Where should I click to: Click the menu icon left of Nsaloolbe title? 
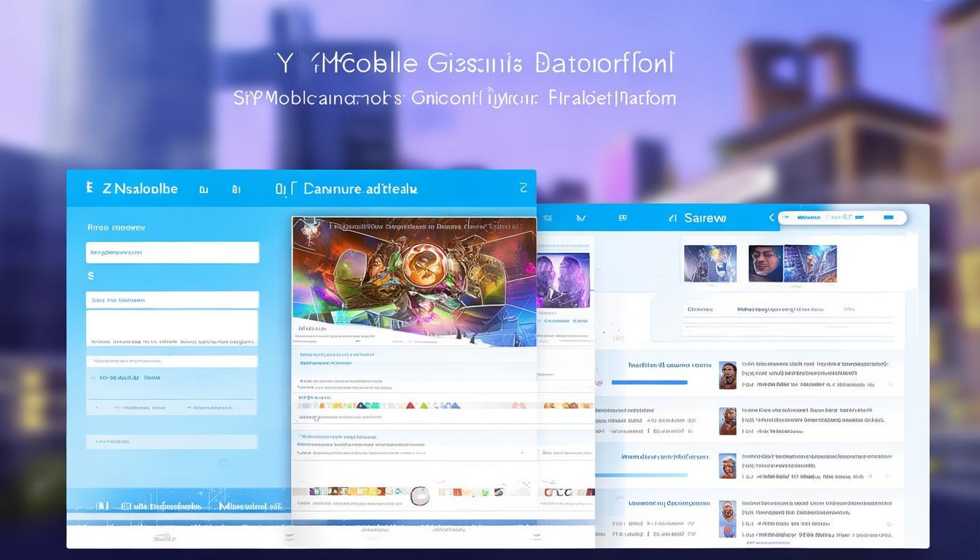pyautogui.click(x=89, y=188)
